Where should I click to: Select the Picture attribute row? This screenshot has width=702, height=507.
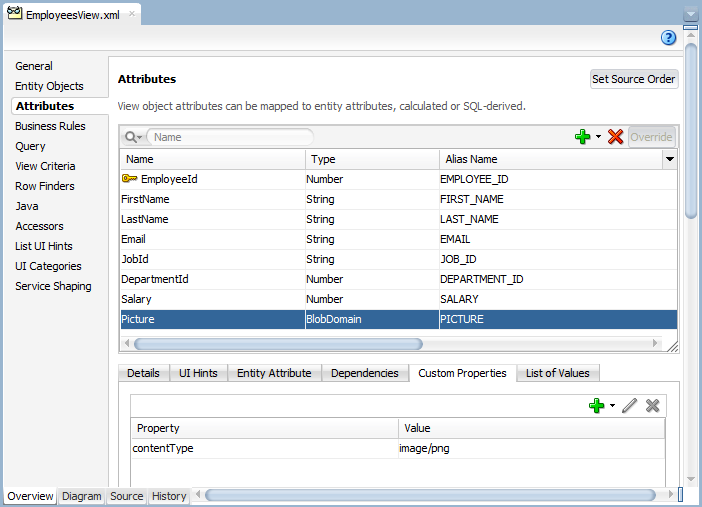tap(398, 319)
